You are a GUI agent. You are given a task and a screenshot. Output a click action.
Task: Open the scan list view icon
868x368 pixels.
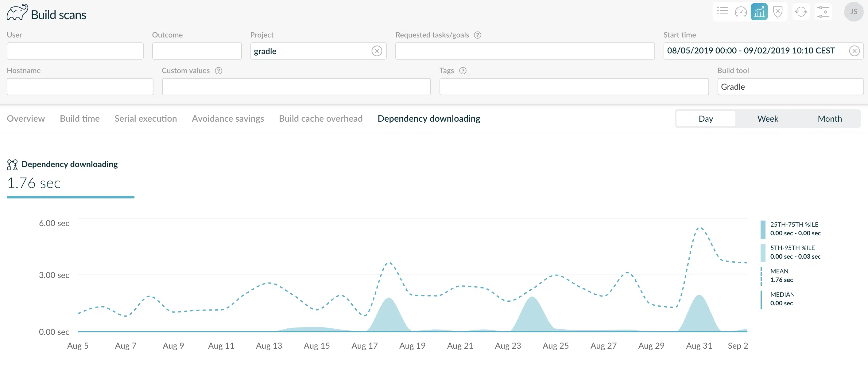(x=723, y=12)
